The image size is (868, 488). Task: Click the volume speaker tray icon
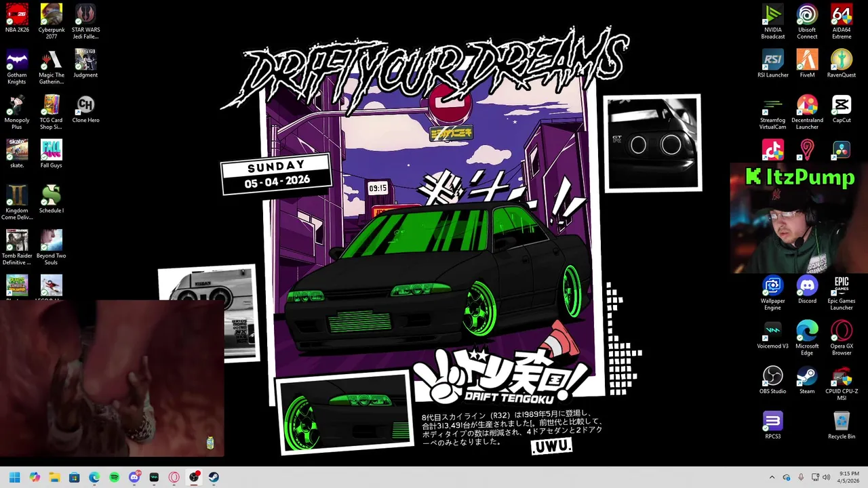[x=827, y=477]
